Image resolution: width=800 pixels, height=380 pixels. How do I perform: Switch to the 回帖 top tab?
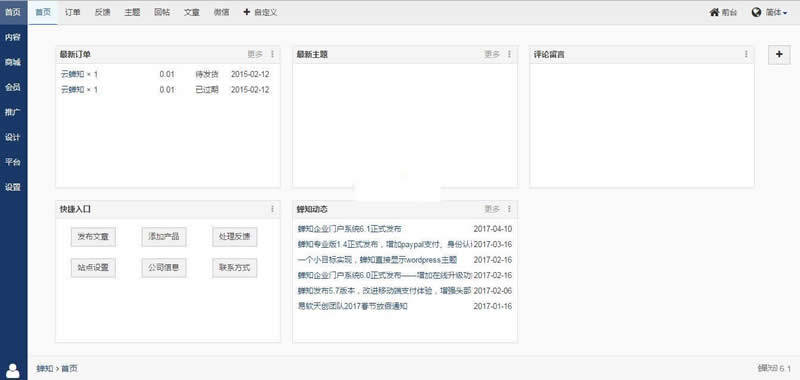tap(162, 12)
